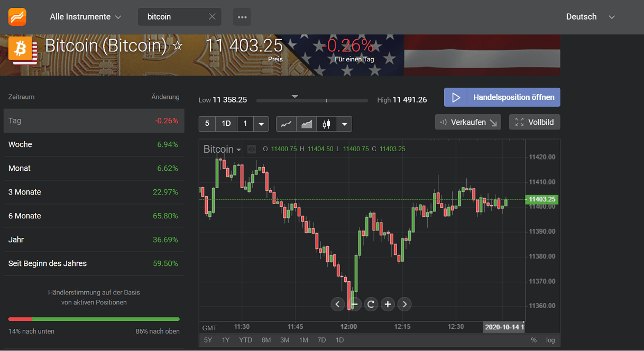Image resolution: width=644 pixels, height=351 pixels.
Task: Select the 5 interval button
Action: coord(207,124)
